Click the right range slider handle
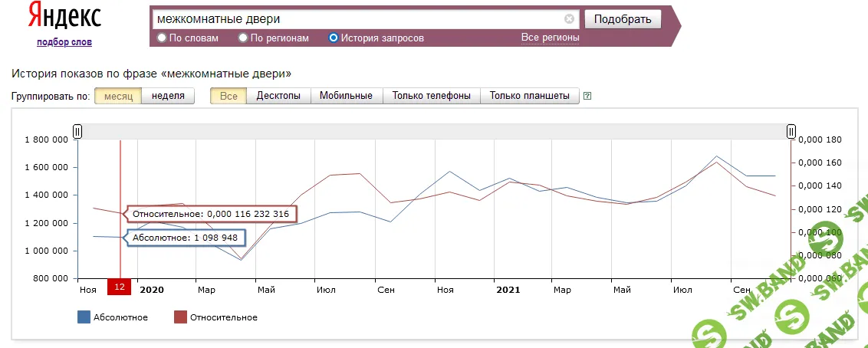The height and width of the screenshot is (348, 868). (791, 132)
